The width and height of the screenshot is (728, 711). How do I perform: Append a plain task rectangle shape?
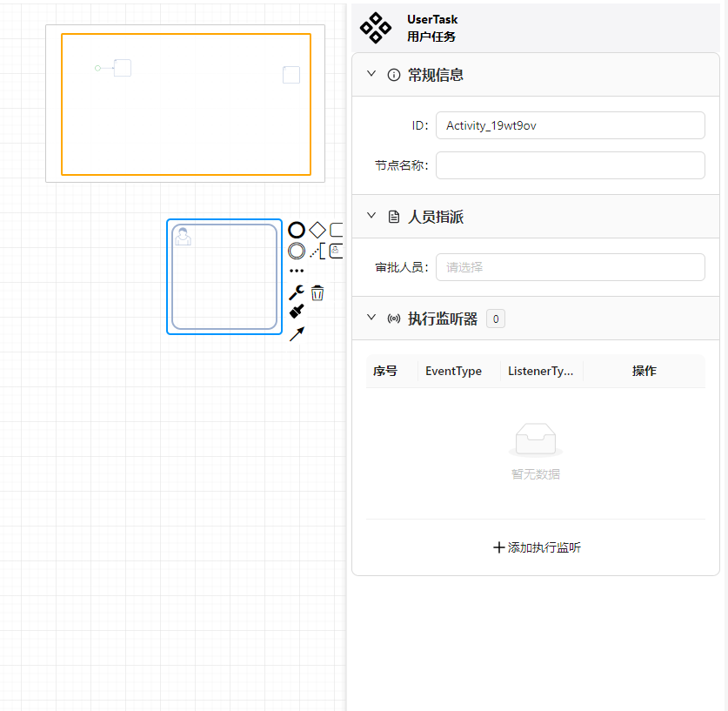click(336, 230)
